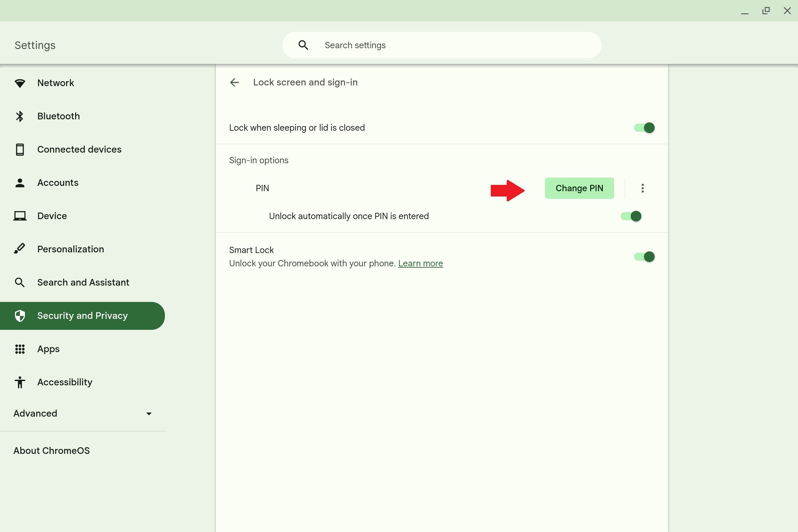Screen dimensions: 798x532
Task: Select the Network Wi-Fi icon in sidebar
Action: tap(20, 83)
